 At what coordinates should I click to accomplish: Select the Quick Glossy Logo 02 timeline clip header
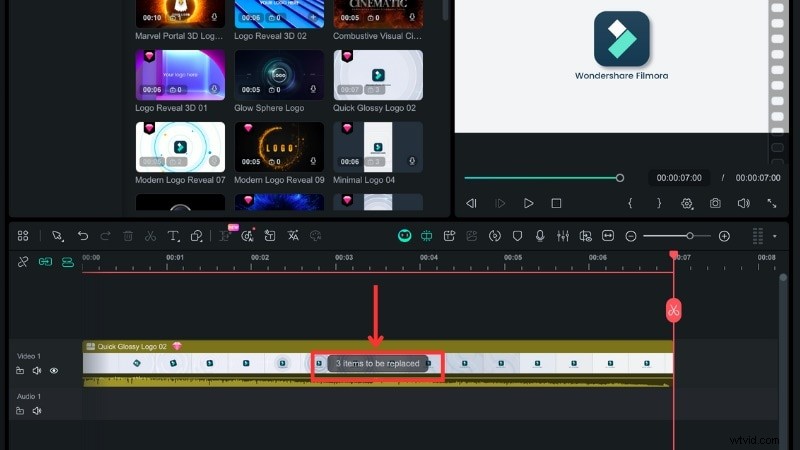click(378, 346)
